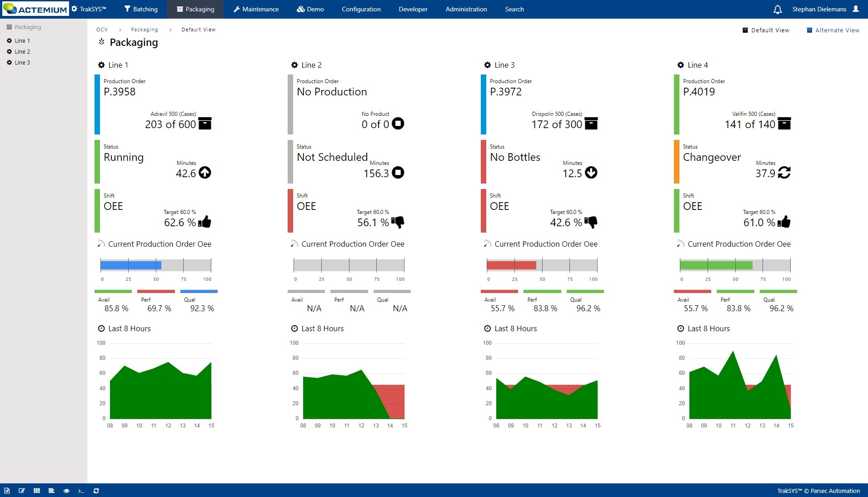Select the Default View option
The image size is (868, 497).
pyautogui.click(x=766, y=30)
